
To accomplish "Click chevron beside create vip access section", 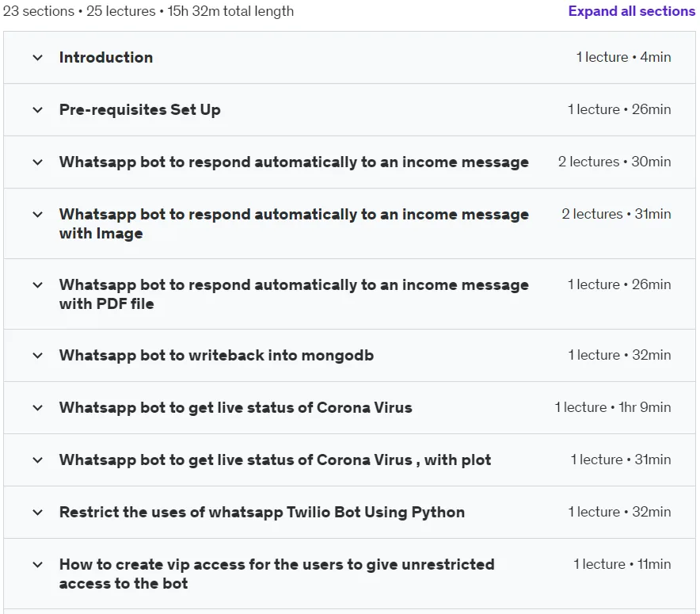I will [38, 564].
